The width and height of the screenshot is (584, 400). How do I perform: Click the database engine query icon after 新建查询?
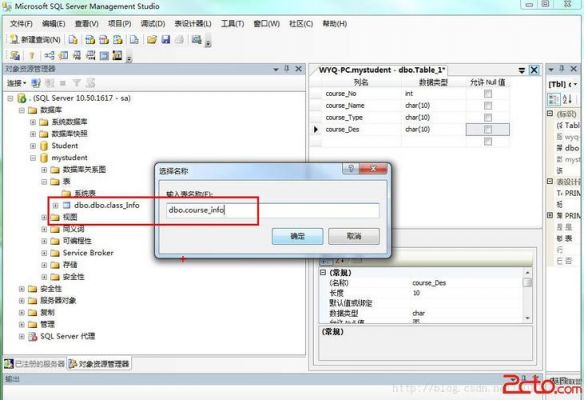pyautogui.click(x=73, y=39)
